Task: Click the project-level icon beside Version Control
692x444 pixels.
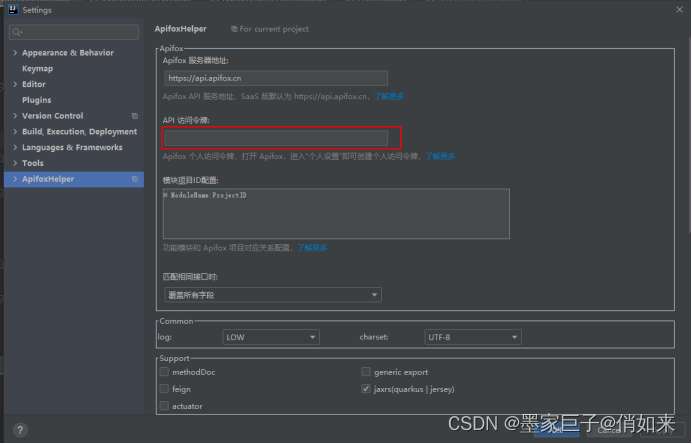Action: tap(135, 116)
